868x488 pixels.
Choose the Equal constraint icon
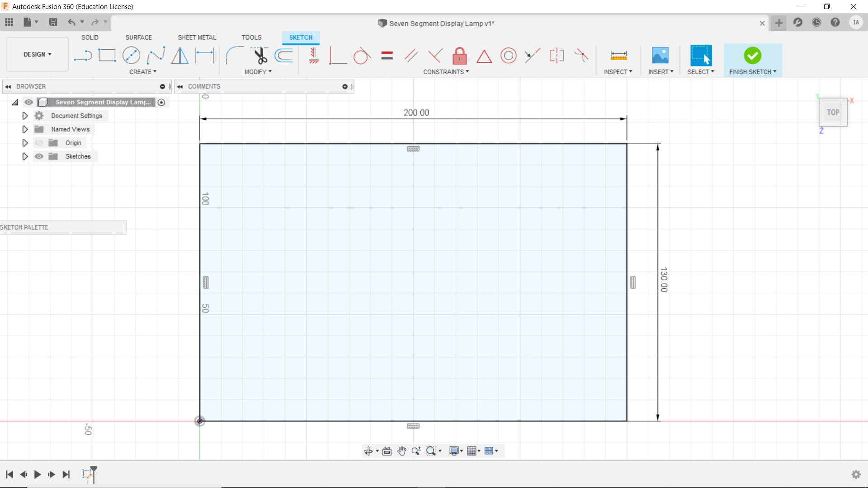point(387,56)
